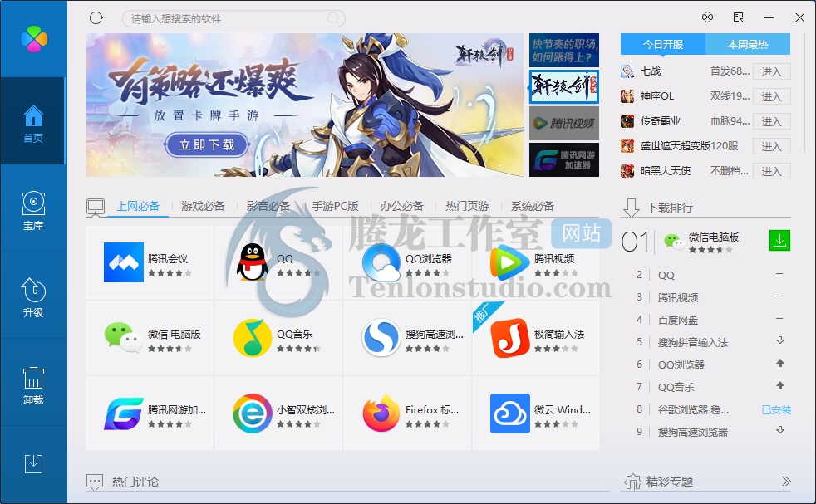The image size is (816, 504).
Task: Click 进入 button for 七战
Action: 772,71
